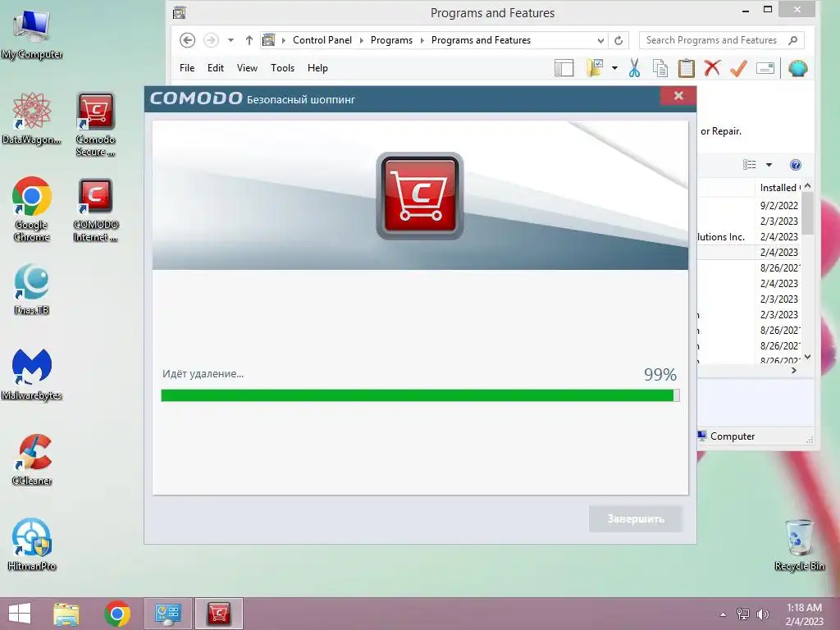
Task: Open COMODO Internet Security desktop shortcut
Action: pos(95,210)
